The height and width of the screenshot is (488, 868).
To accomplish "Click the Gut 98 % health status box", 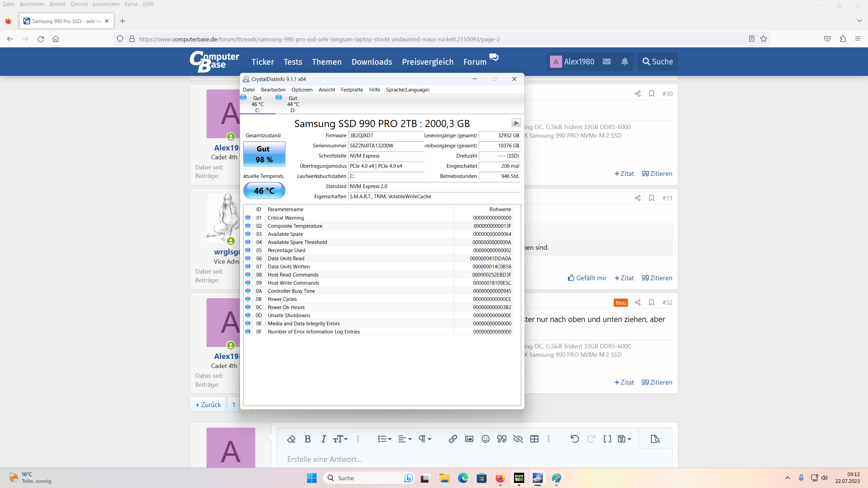I will coord(264,154).
